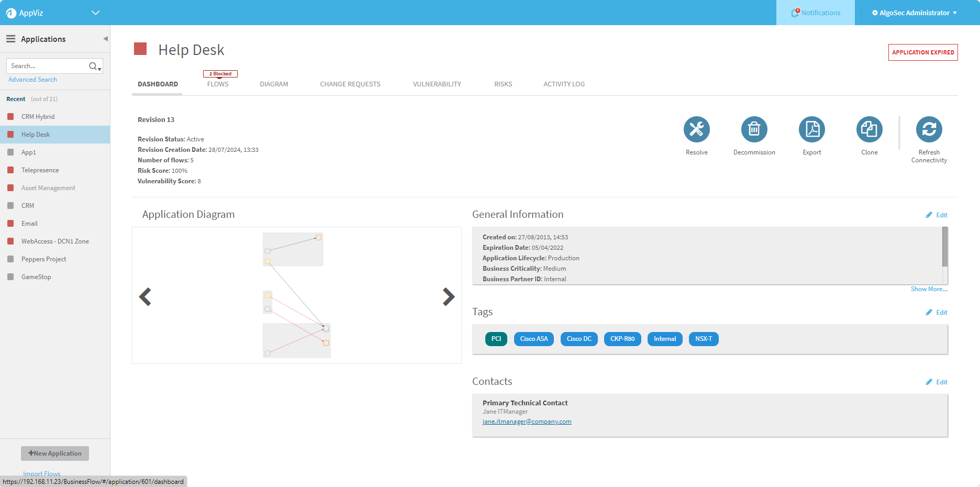Go to the previous application diagram

coord(145,296)
